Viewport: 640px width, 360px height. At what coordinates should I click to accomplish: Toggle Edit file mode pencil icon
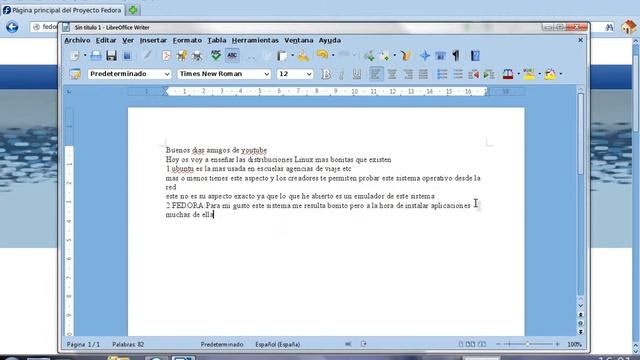tap(147, 56)
